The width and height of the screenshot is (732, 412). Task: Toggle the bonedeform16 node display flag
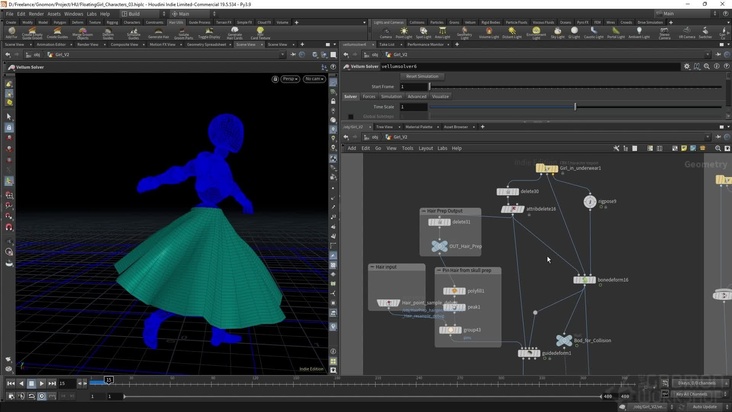point(592,280)
